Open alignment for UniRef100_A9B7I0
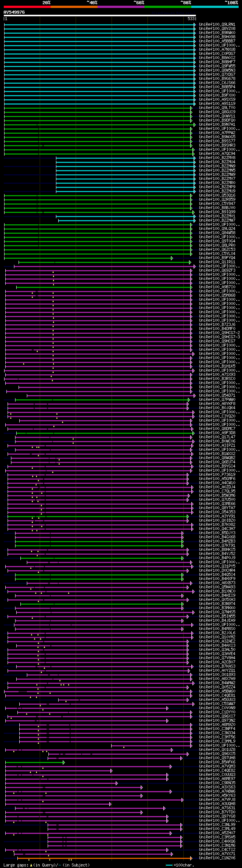The width and height of the screenshot is (242, 868). click(217, 287)
